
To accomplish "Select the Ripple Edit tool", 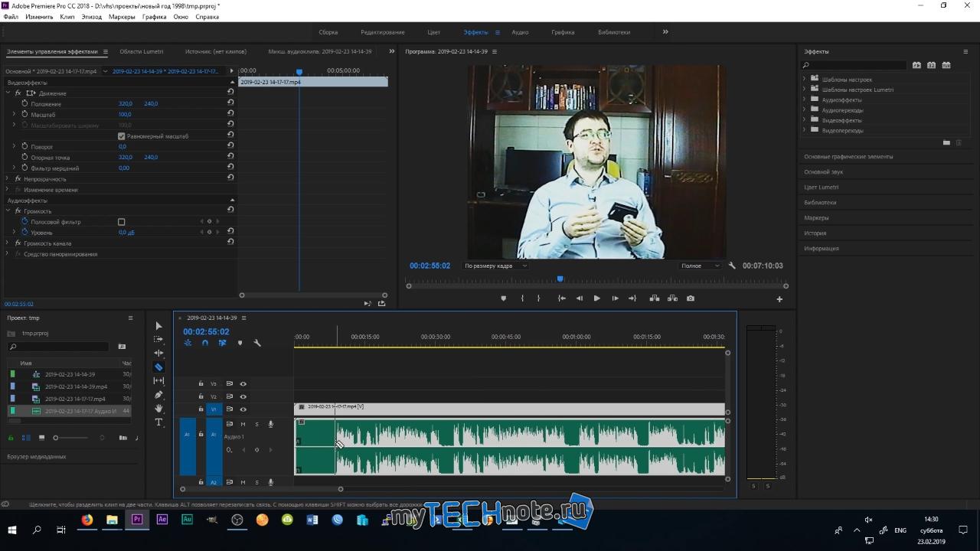I will click(158, 353).
